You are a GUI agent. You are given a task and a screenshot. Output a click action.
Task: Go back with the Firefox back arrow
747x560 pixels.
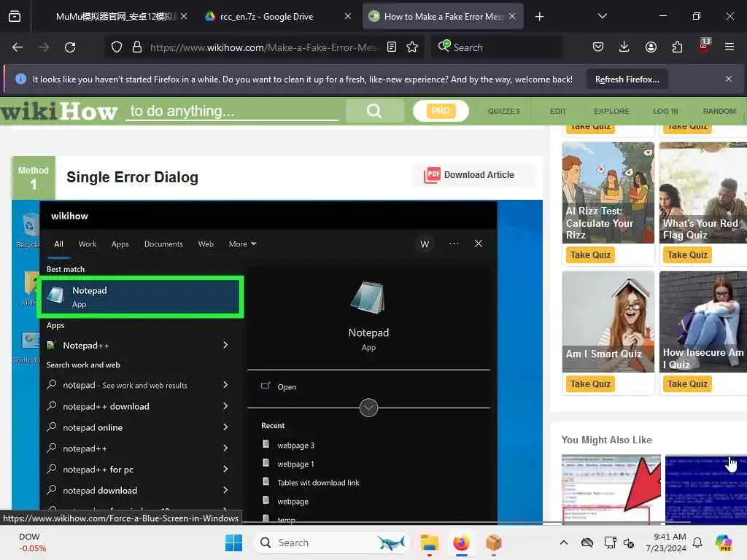(x=18, y=47)
